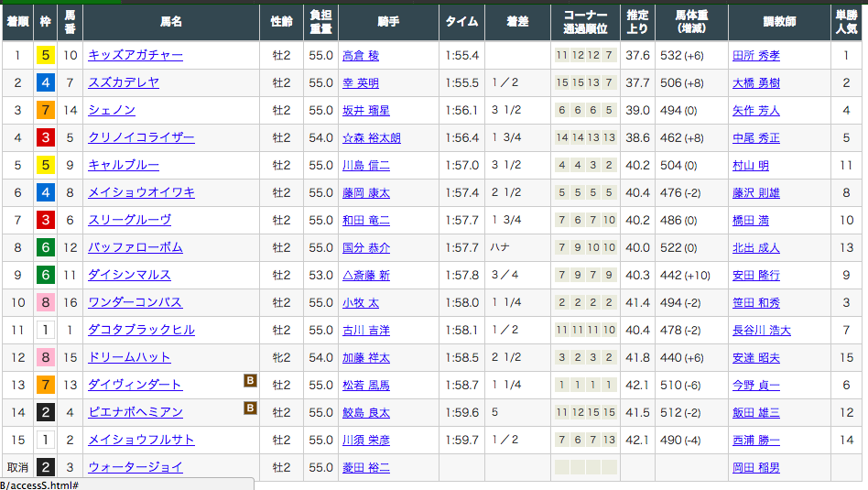Open メイショウオイワキ horse profile
Screen dimensions: 868x490
tap(142, 192)
